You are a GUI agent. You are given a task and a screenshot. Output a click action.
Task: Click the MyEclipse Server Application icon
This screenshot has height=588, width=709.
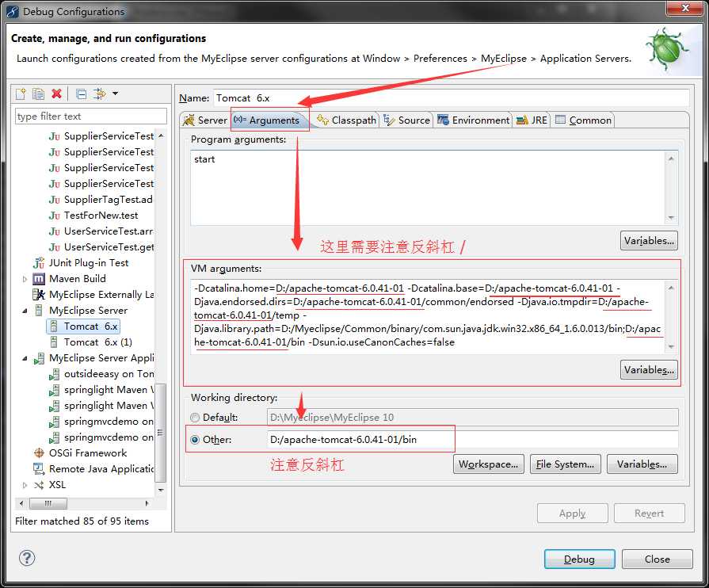click(x=39, y=358)
